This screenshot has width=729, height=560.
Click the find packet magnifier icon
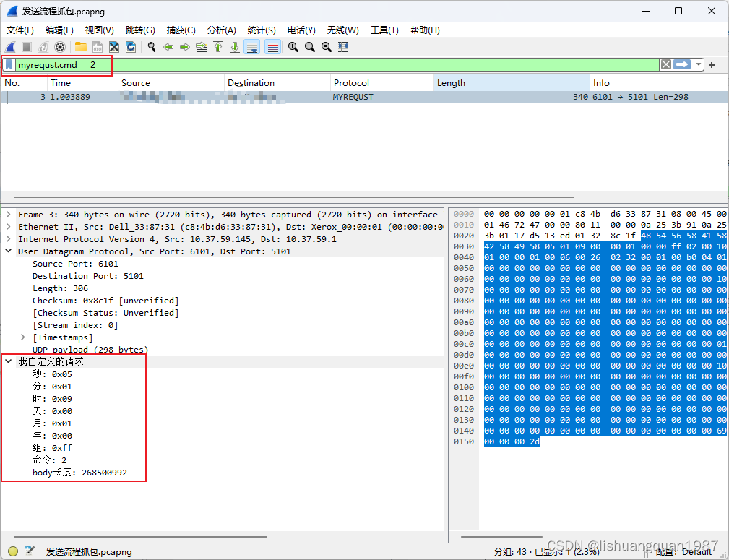click(x=152, y=47)
